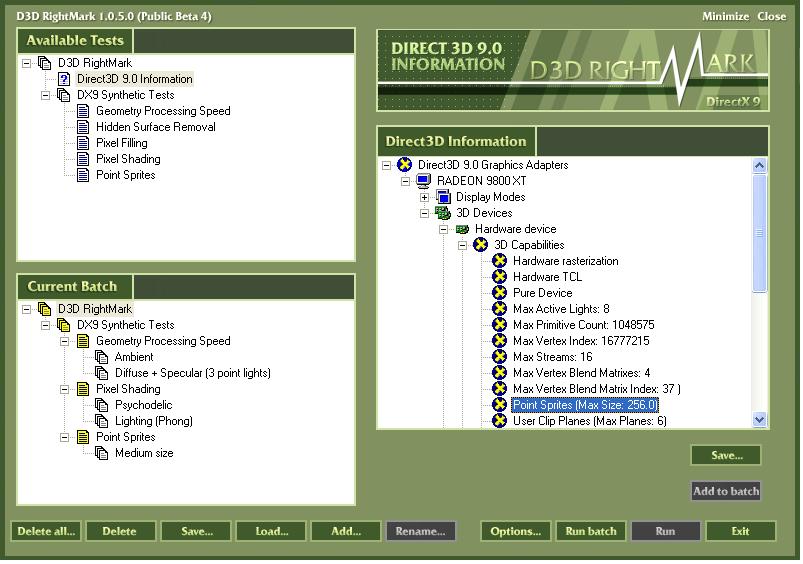
Task: Select User Clip Planes (Max Planes: 6) row
Action: pyautogui.click(x=589, y=421)
